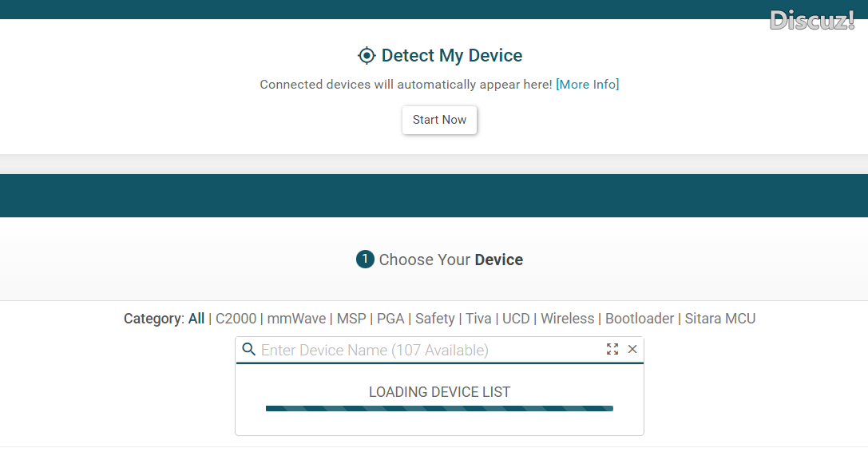Image resolution: width=868 pixels, height=460 pixels.
Task: Clear the device search with X icon
Action: pos(632,350)
